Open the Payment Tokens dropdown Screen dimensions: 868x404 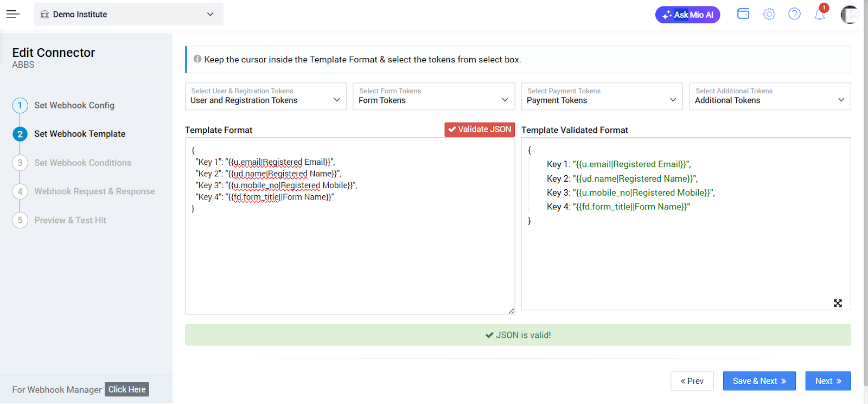pos(602,97)
